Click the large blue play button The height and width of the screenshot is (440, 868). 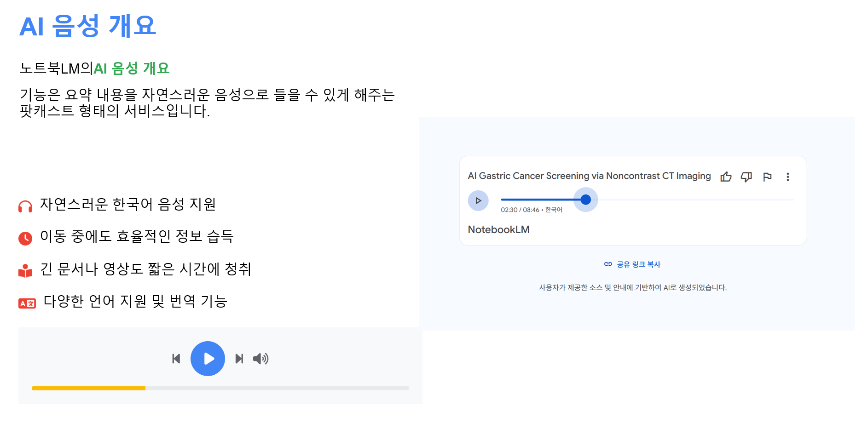tap(208, 359)
